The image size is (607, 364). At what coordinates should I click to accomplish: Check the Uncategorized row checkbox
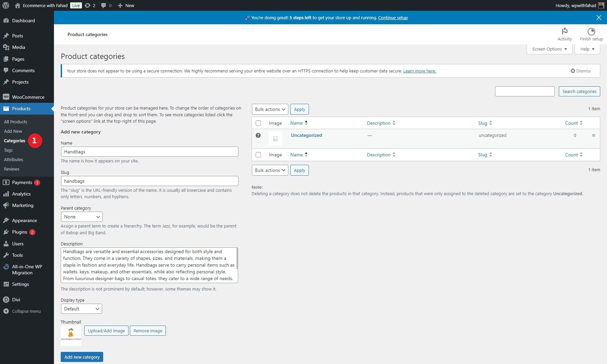259,135
